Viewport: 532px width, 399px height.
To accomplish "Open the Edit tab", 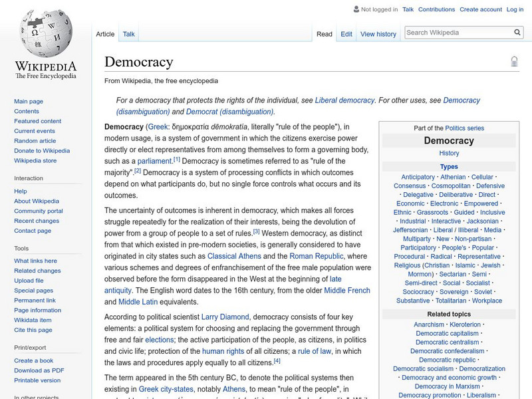I will coord(346,34).
